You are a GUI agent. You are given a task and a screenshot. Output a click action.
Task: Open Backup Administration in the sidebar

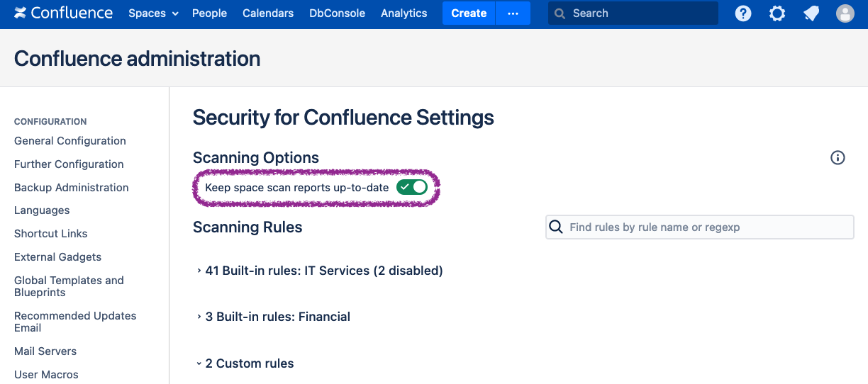pos(72,188)
